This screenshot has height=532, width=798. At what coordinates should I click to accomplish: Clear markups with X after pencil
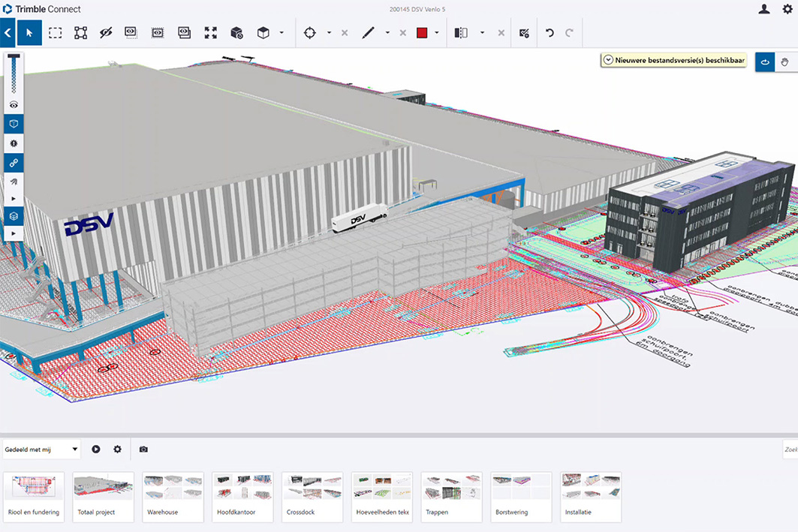tap(402, 33)
